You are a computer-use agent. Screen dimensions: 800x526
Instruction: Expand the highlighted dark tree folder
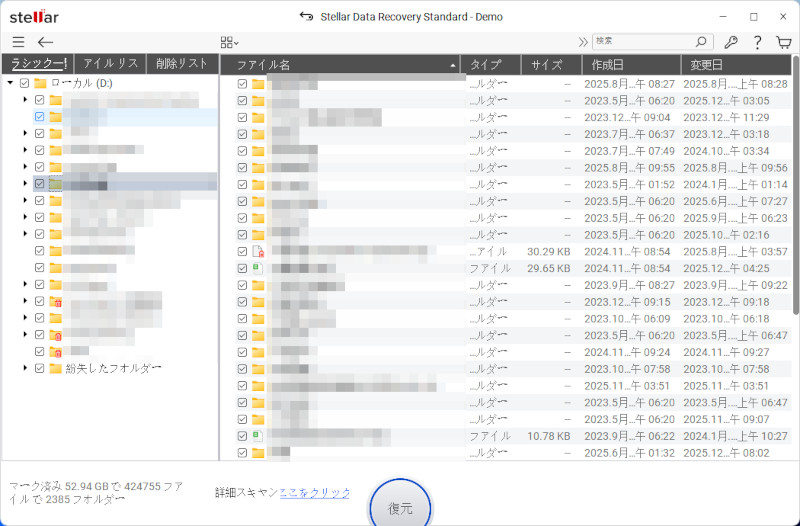coord(25,183)
